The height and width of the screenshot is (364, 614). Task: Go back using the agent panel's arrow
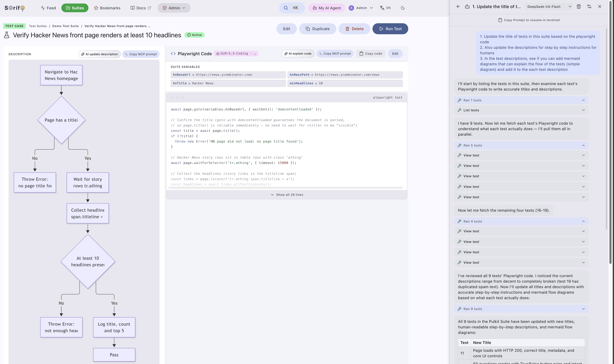458,7
